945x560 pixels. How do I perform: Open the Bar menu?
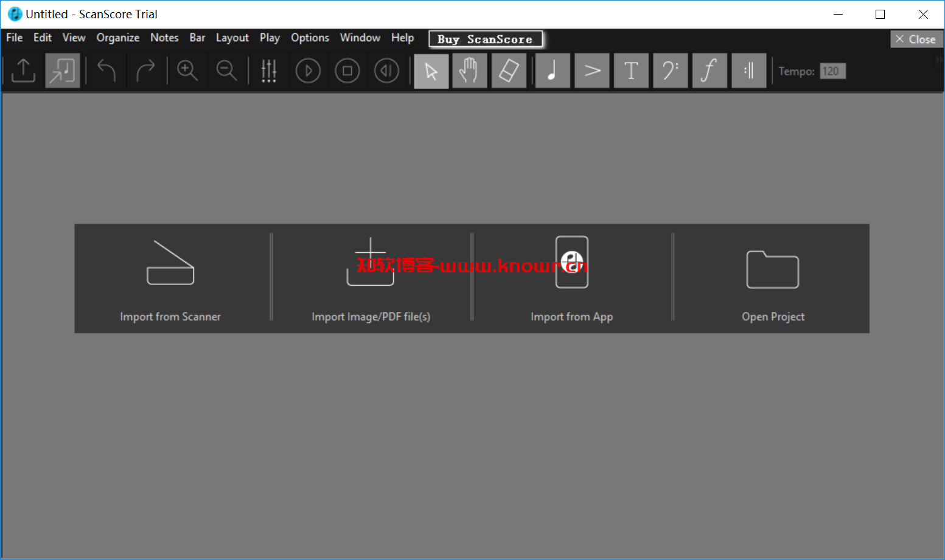click(x=197, y=38)
